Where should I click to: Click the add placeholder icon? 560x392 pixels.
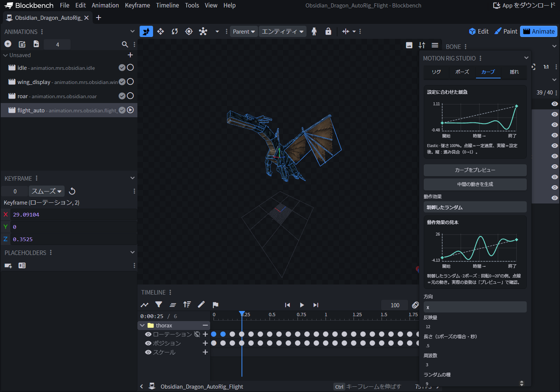click(8, 265)
